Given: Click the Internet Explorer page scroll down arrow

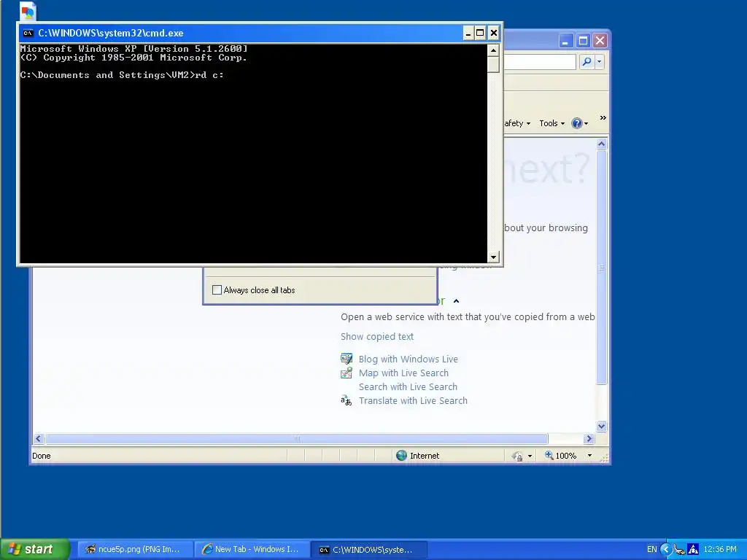Looking at the screenshot, I should (601, 426).
